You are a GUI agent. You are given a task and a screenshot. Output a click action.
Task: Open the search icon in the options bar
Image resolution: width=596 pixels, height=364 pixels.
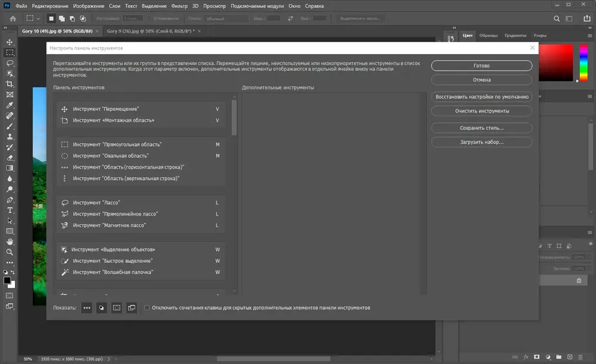(557, 18)
